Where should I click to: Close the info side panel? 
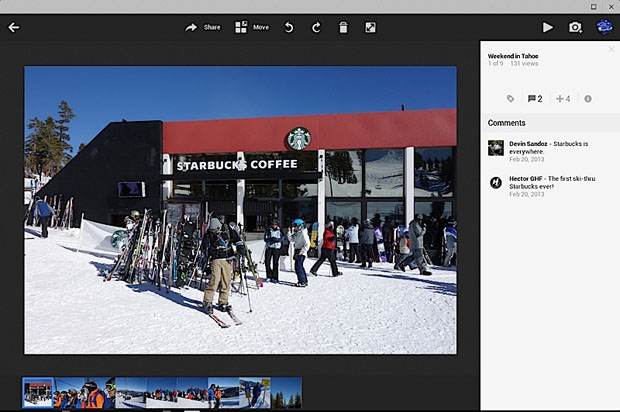611,49
